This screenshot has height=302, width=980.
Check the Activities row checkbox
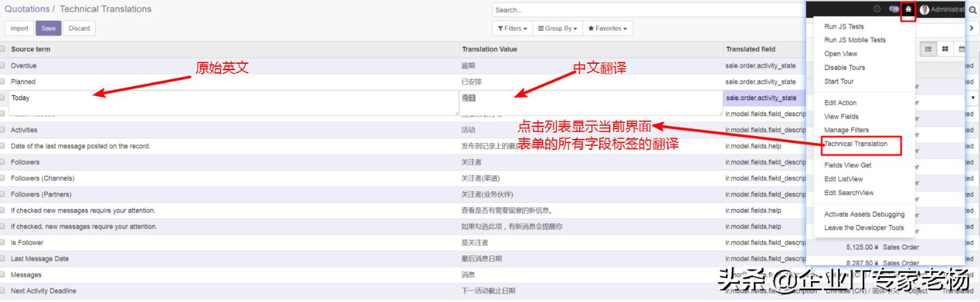click(x=3, y=130)
